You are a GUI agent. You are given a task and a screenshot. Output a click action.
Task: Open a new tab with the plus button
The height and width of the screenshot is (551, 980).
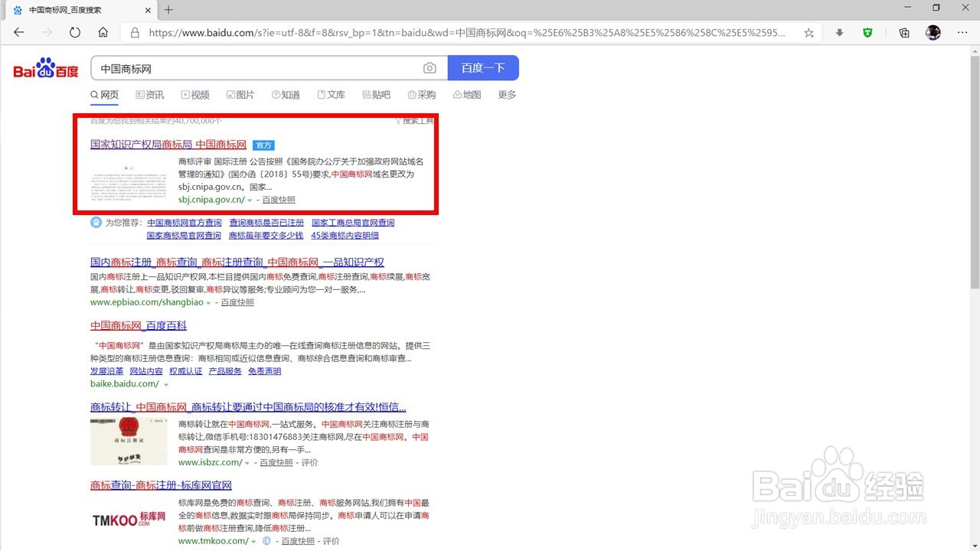pyautogui.click(x=168, y=9)
